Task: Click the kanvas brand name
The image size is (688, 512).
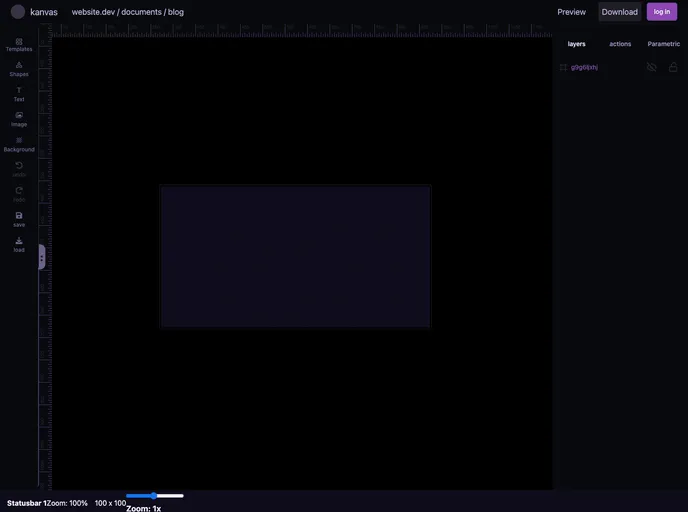Action: [44, 12]
